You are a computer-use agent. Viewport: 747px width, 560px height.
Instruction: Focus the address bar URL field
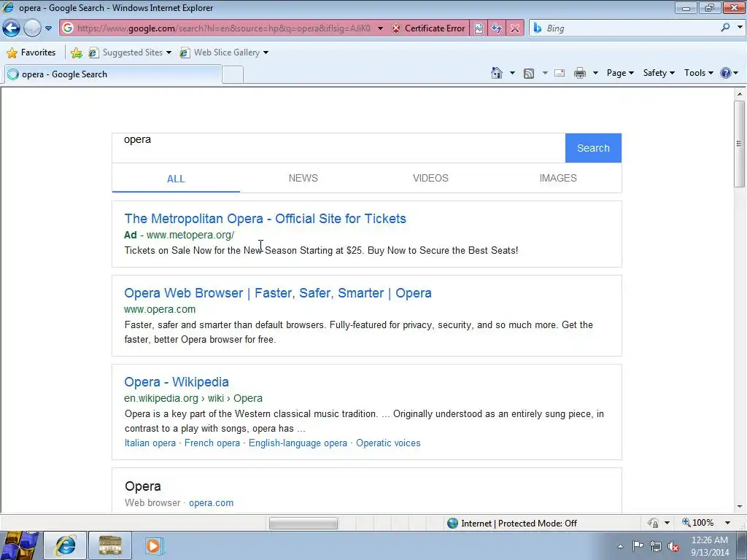223,28
